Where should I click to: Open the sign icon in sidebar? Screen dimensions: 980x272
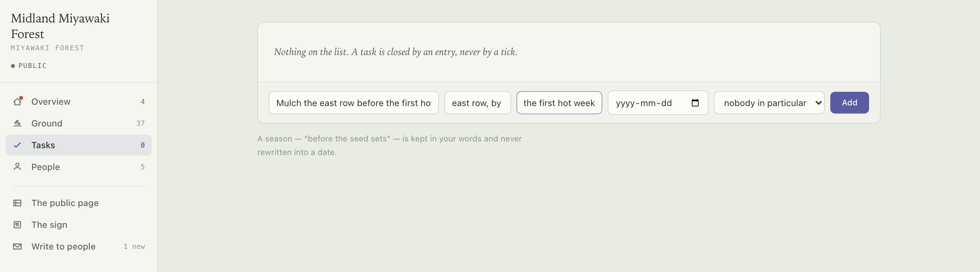pos(17,224)
